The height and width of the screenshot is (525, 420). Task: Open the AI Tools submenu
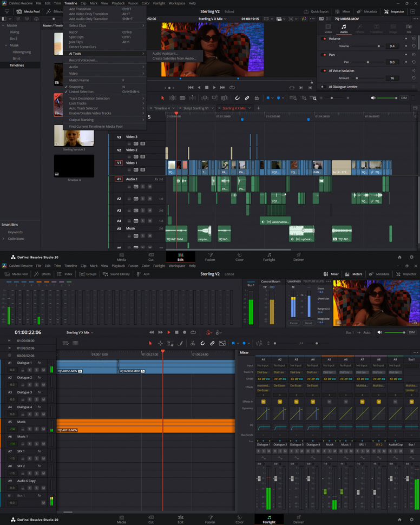click(x=75, y=54)
